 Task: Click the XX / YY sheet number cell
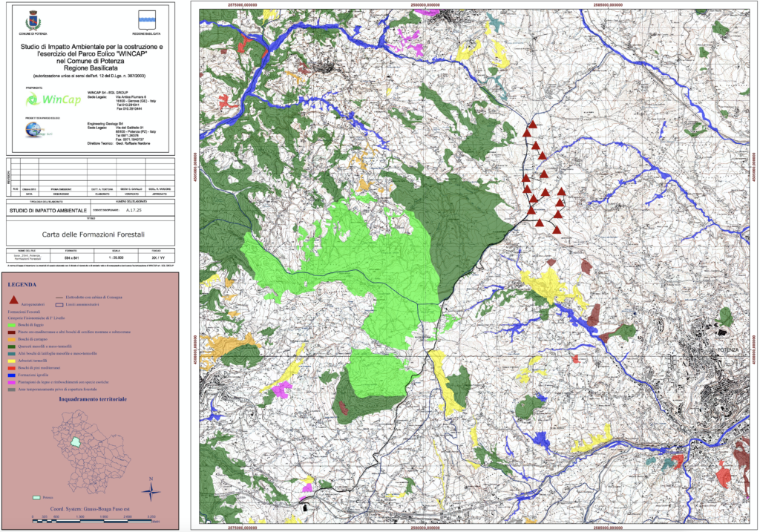coord(158,257)
